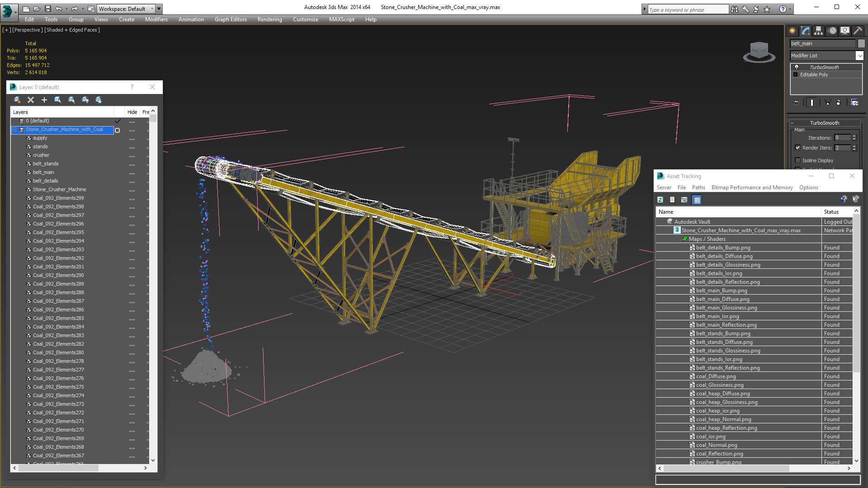
Task: Select belt_main_Diffuse.png in asset list
Action: (722, 299)
